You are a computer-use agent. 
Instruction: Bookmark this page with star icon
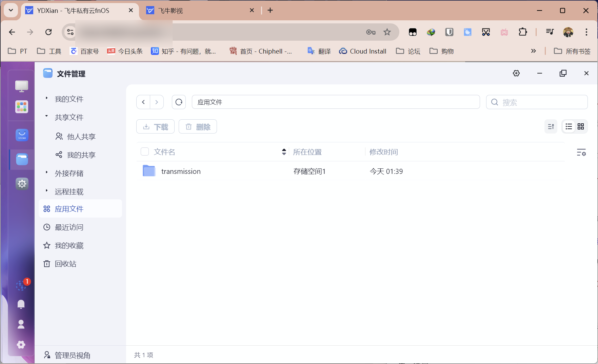tap(387, 32)
